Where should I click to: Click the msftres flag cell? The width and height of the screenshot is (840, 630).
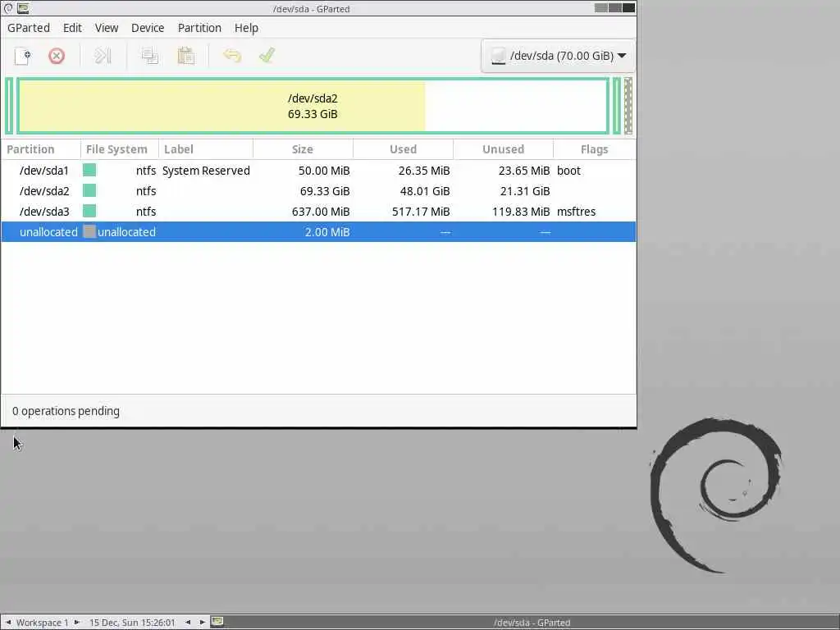[x=577, y=212]
